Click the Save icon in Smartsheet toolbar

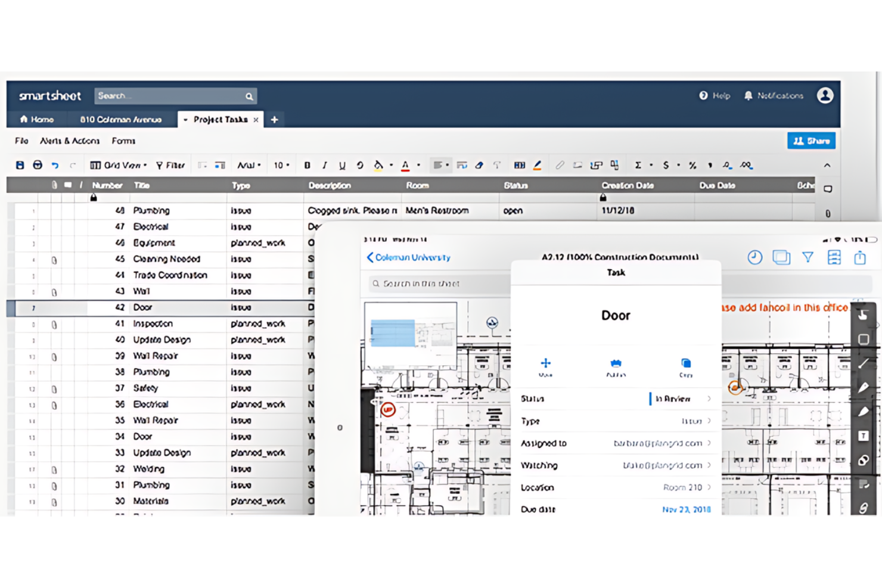(x=20, y=165)
